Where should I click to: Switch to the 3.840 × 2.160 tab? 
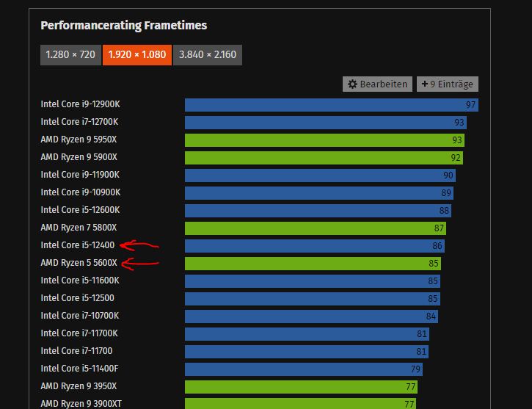coord(208,55)
